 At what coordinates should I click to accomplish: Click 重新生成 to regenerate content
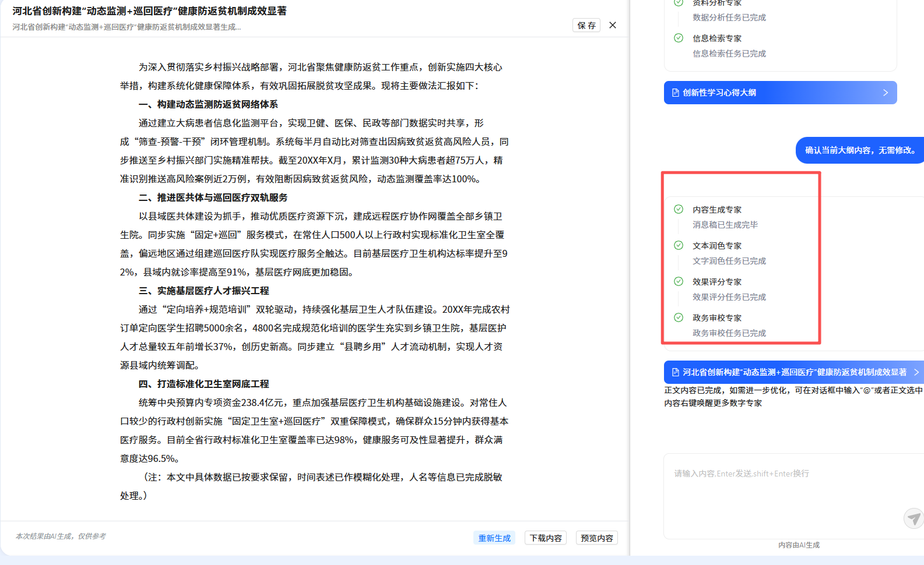point(494,538)
